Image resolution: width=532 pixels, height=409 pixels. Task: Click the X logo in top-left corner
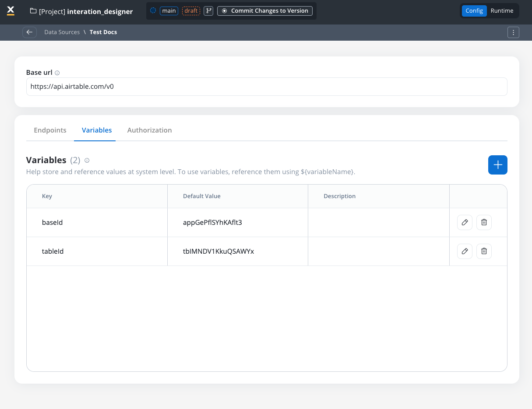click(x=11, y=11)
